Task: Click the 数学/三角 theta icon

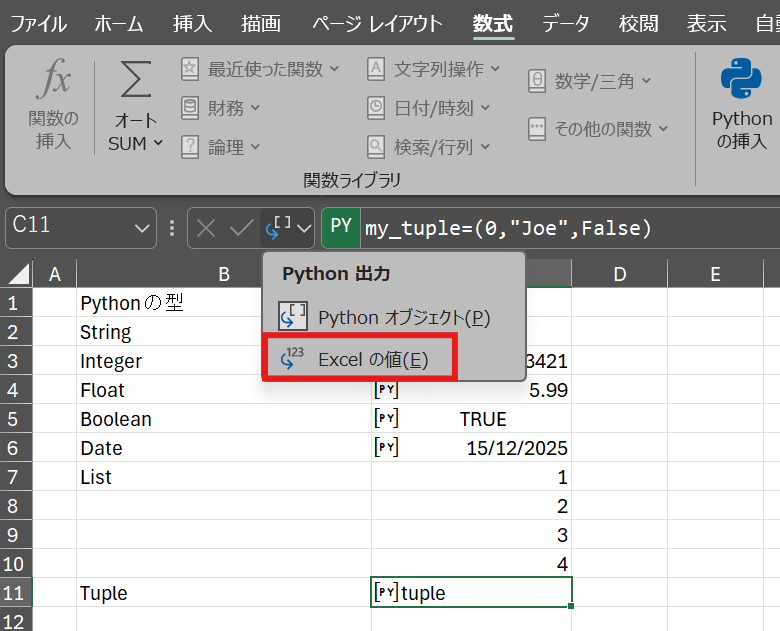Action: [x=537, y=81]
